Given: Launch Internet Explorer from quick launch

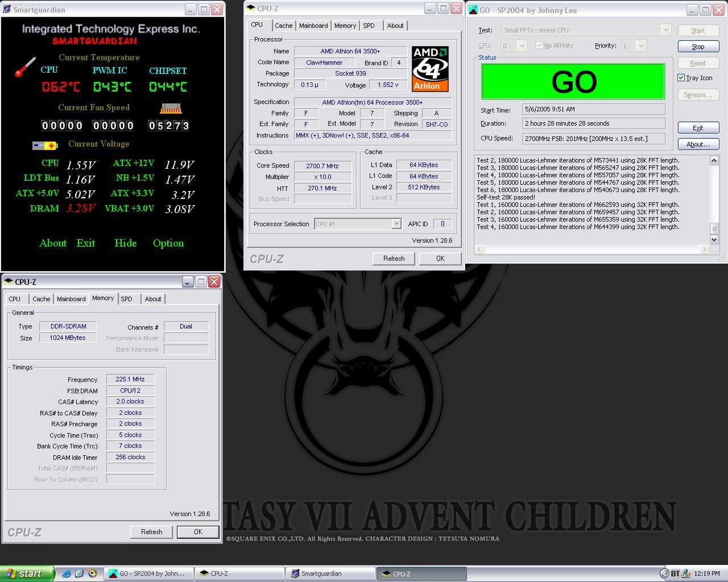Looking at the screenshot, I should coord(66,573).
